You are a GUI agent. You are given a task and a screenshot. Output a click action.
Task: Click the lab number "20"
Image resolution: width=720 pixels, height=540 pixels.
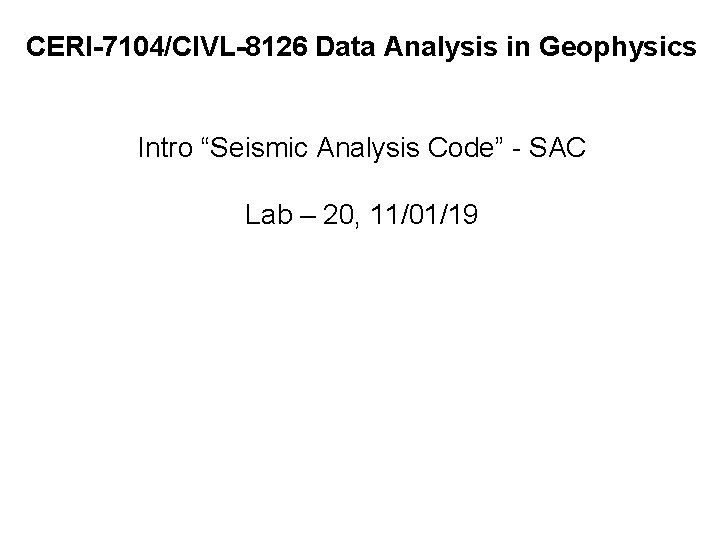click(338, 214)
